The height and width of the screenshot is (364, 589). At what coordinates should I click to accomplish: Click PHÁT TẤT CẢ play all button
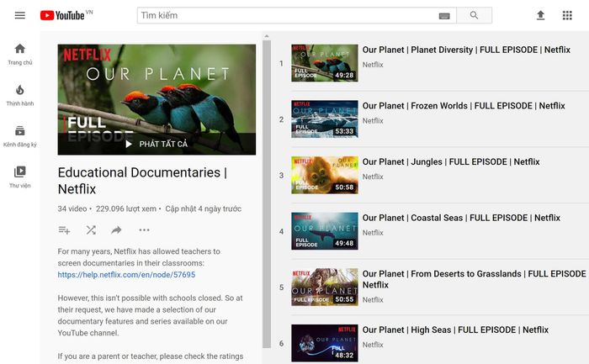[157, 144]
